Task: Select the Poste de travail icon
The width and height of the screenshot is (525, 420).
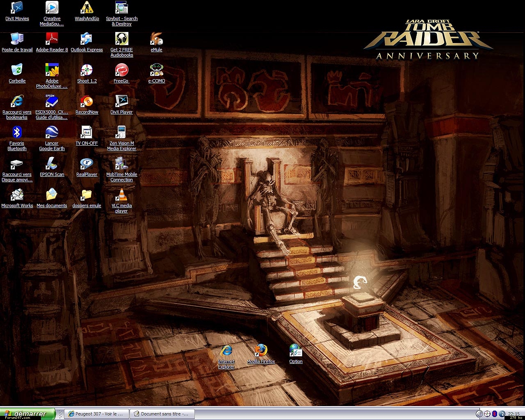Action: click(17, 43)
